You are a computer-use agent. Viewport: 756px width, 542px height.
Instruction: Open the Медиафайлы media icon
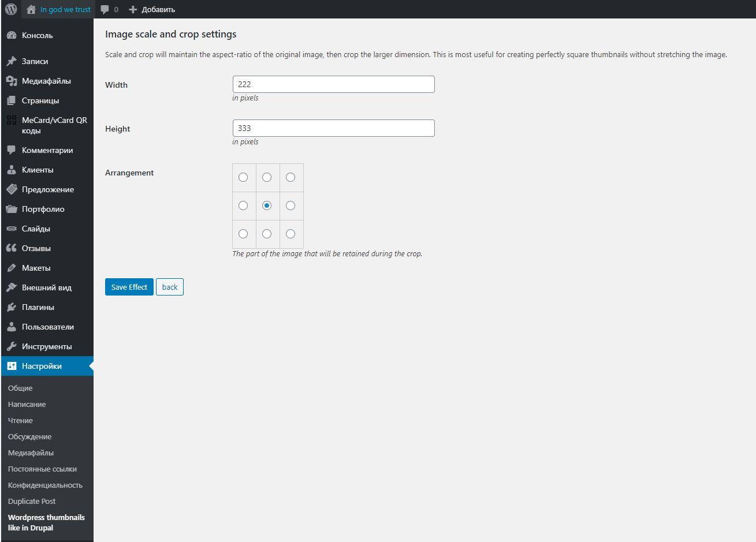coord(12,81)
